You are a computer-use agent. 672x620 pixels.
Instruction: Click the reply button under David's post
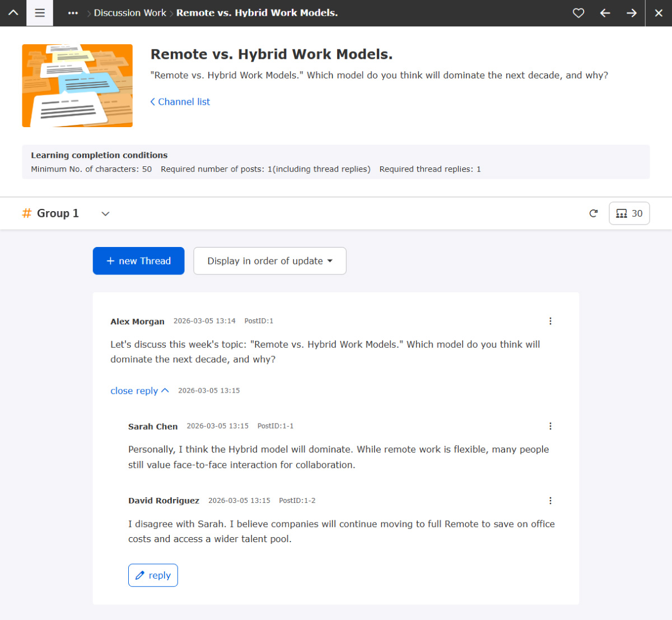pyautogui.click(x=153, y=575)
